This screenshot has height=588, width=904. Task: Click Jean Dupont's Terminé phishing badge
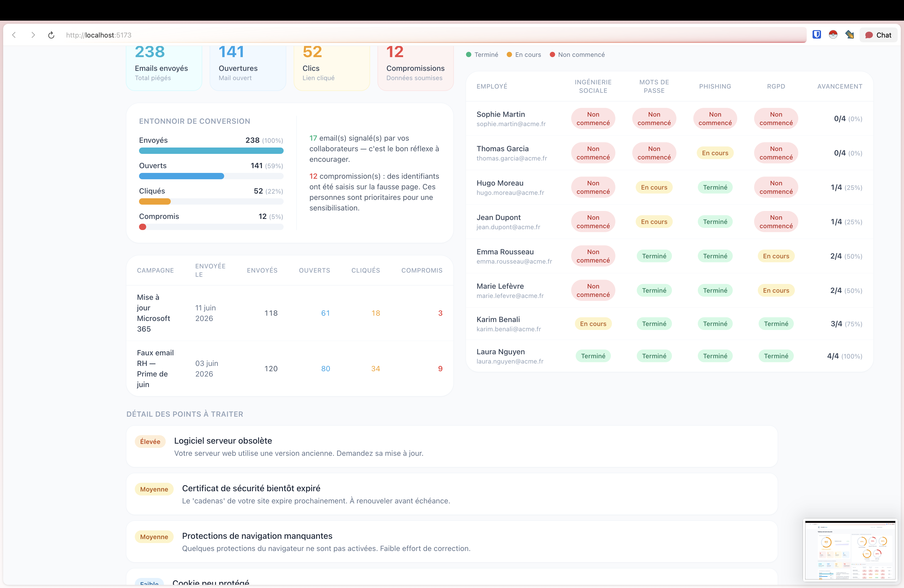[x=715, y=222]
